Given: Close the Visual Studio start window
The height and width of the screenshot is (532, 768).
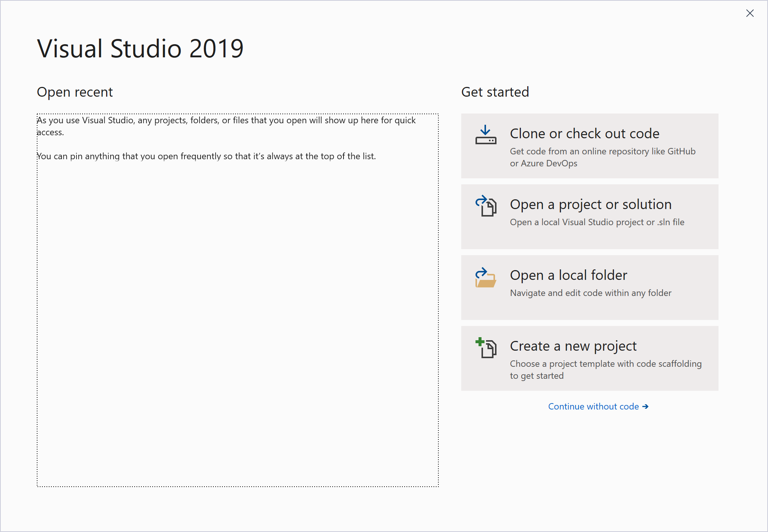Looking at the screenshot, I should tap(750, 13).
